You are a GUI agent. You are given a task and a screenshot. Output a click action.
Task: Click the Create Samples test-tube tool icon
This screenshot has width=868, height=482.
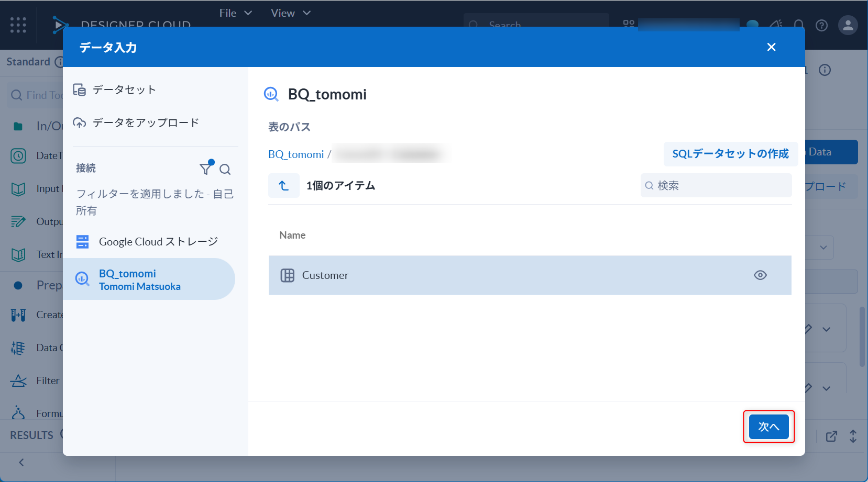[x=18, y=315]
